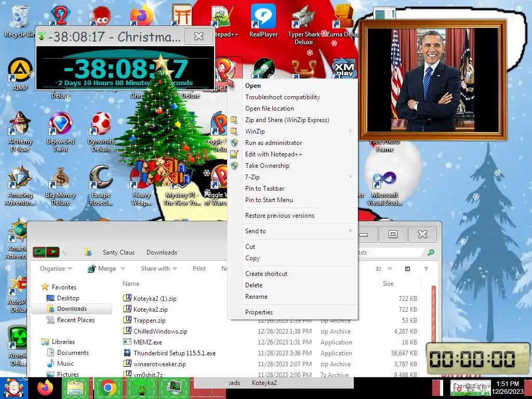Click the Obama photo frame gadget
The width and height of the screenshot is (532, 399).
433,80
